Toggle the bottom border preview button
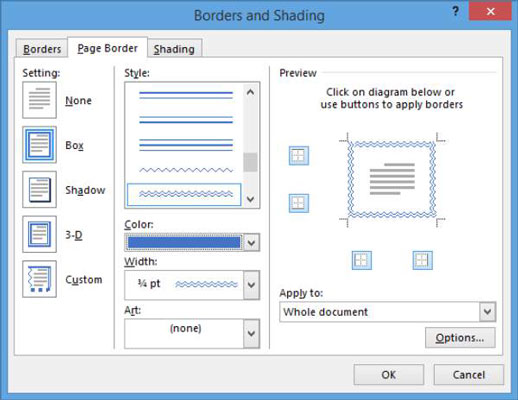The height and width of the screenshot is (400, 518). coord(299,203)
